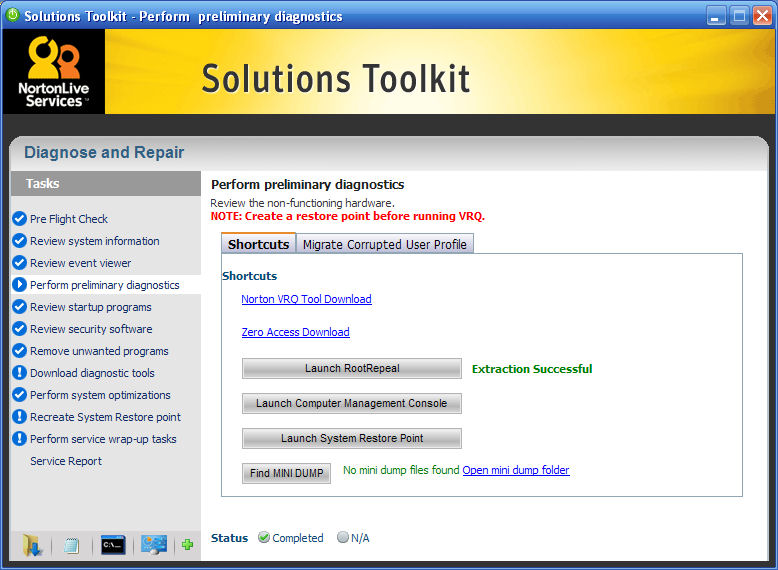Image resolution: width=778 pixels, height=570 pixels.
Task: Click the NortonLive Services logo
Action: (54, 71)
